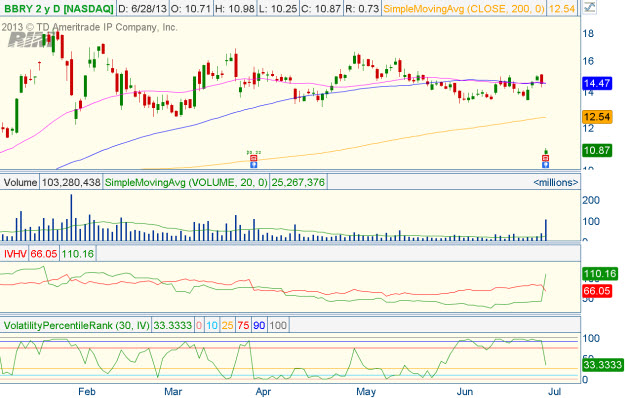Click the IVHV study label

coord(15,253)
